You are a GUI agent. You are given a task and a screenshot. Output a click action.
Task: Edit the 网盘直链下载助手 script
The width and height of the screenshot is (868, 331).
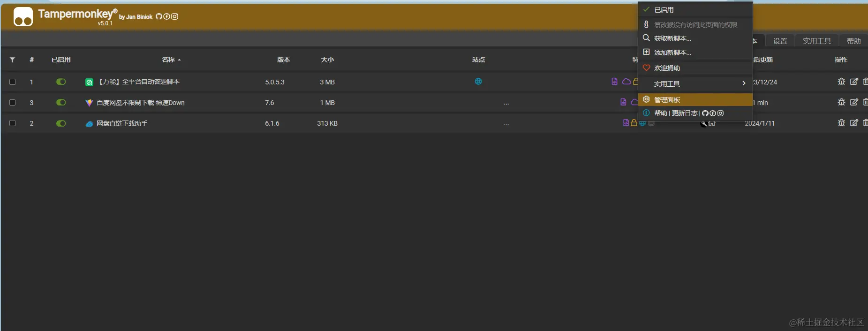tap(854, 123)
